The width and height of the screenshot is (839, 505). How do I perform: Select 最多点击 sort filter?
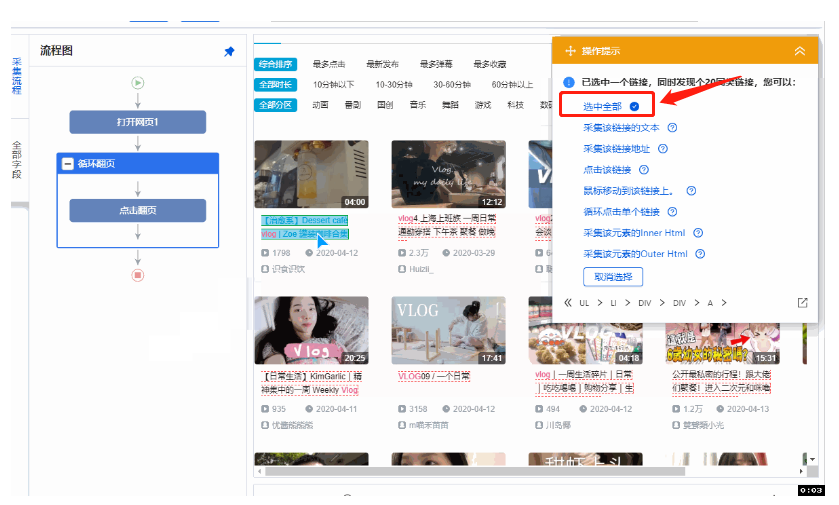click(x=329, y=64)
